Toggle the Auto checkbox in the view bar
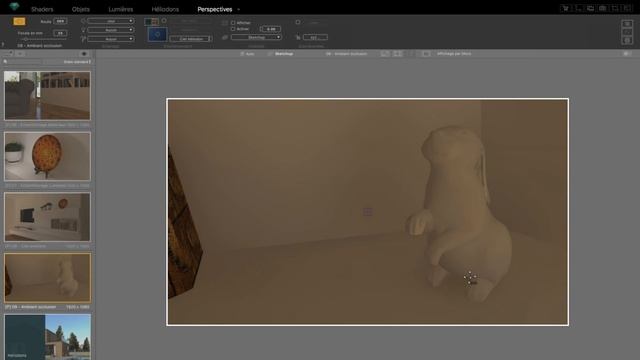Image resolution: width=640 pixels, height=360 pixels. [242, 53]
